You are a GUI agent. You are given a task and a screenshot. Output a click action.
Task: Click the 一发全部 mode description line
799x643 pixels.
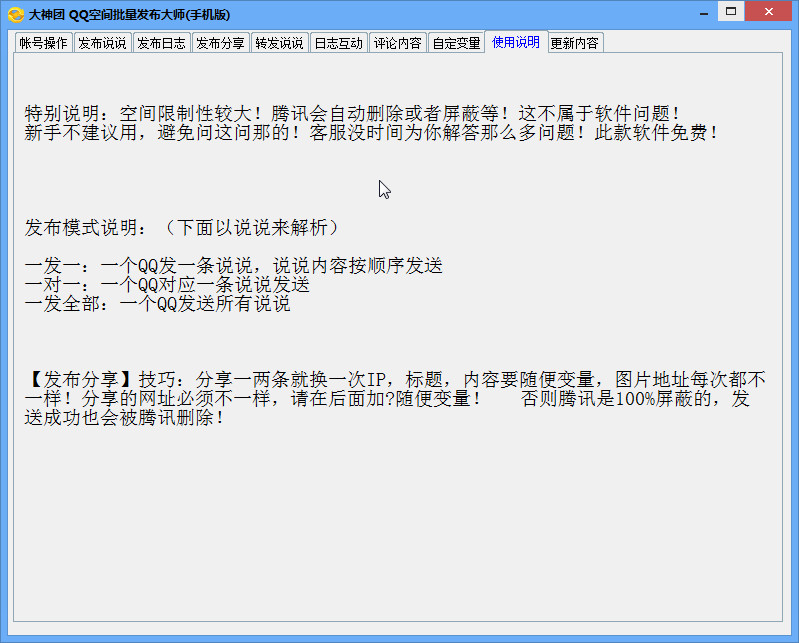coord(157,304)
